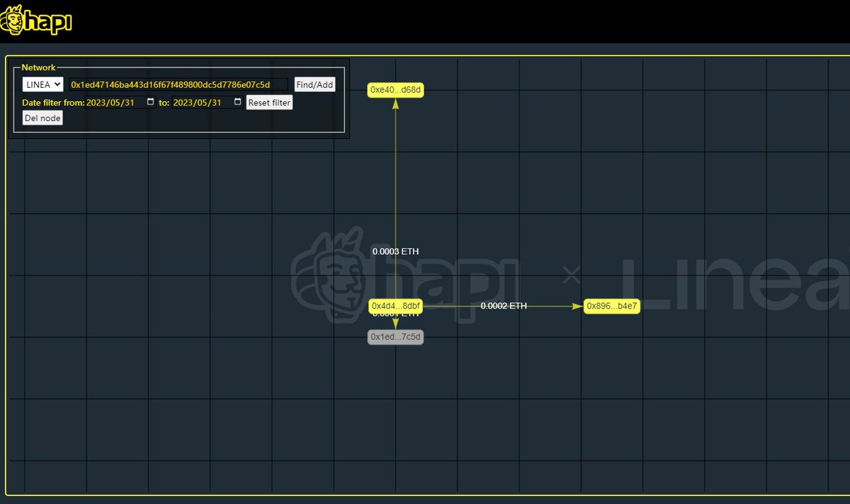Click the 0.0003 ETH edge label
Screen dimensions: 850x504
tap(396, 251)
